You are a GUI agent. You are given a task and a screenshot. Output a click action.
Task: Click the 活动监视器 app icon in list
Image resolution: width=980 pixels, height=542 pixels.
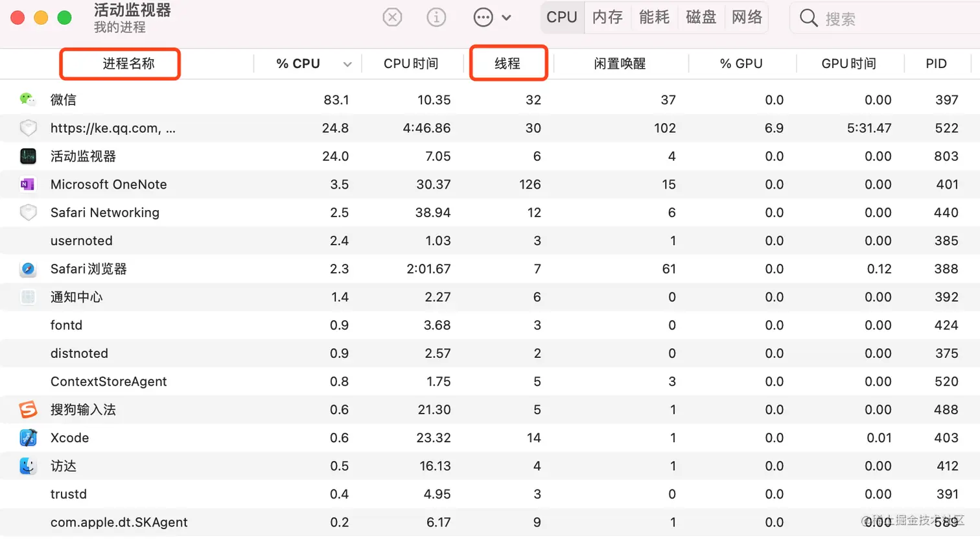click(28, 156)
